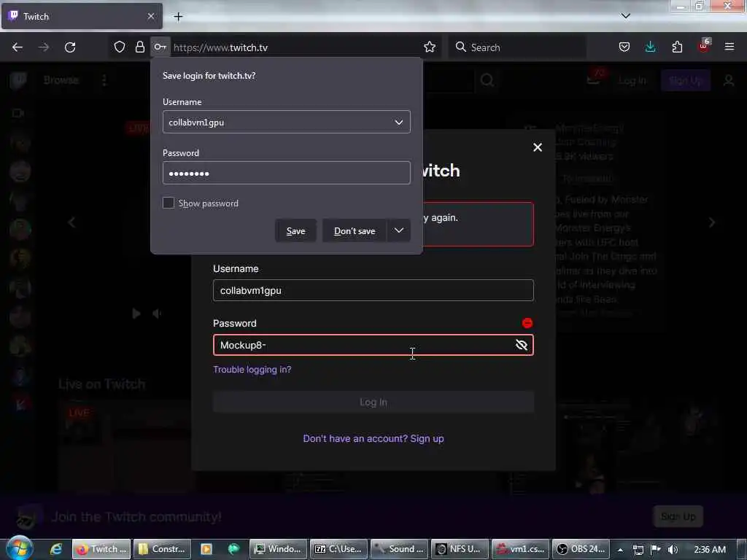Open the Twitch user profile icon

click(729, 80)
